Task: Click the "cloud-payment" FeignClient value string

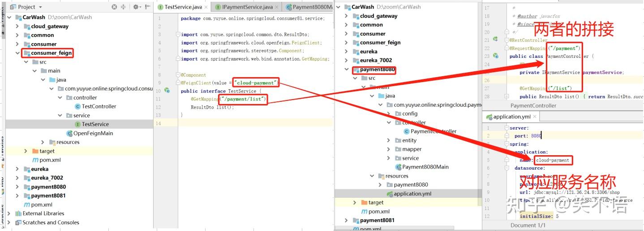Action: pyautogui.click(x=256, y=83)
